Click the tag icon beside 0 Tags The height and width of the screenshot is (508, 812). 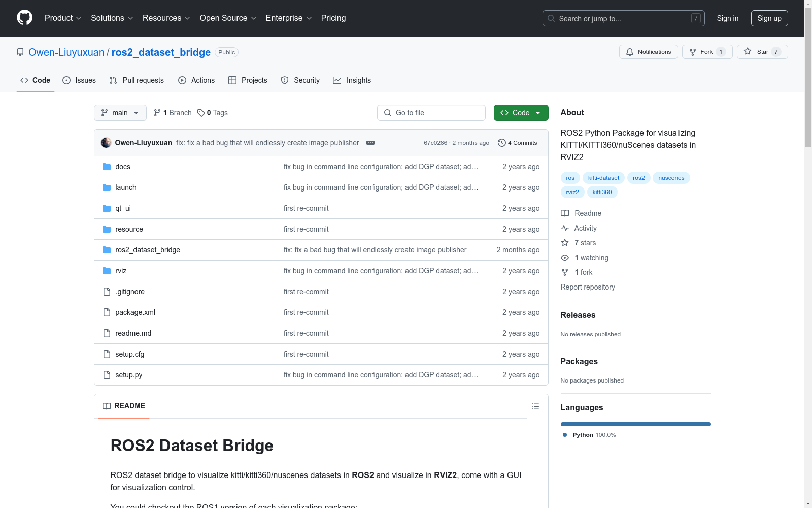coord(201,113)
